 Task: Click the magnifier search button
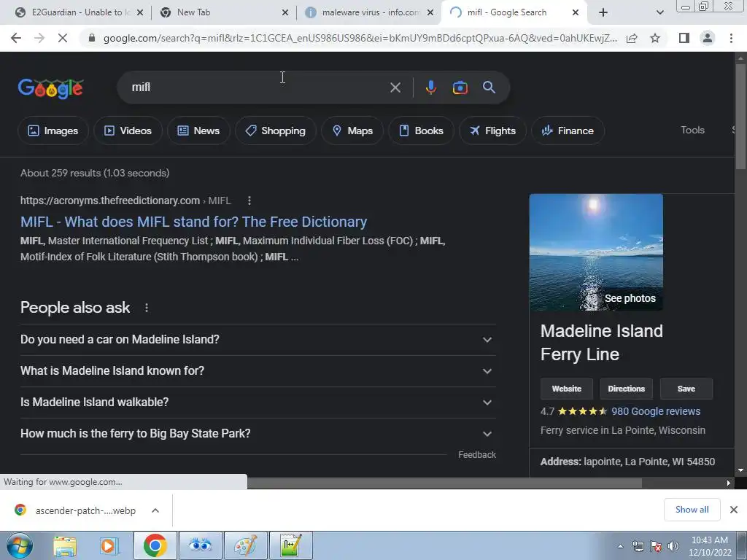pyautogui.click(x=489, y=87)
